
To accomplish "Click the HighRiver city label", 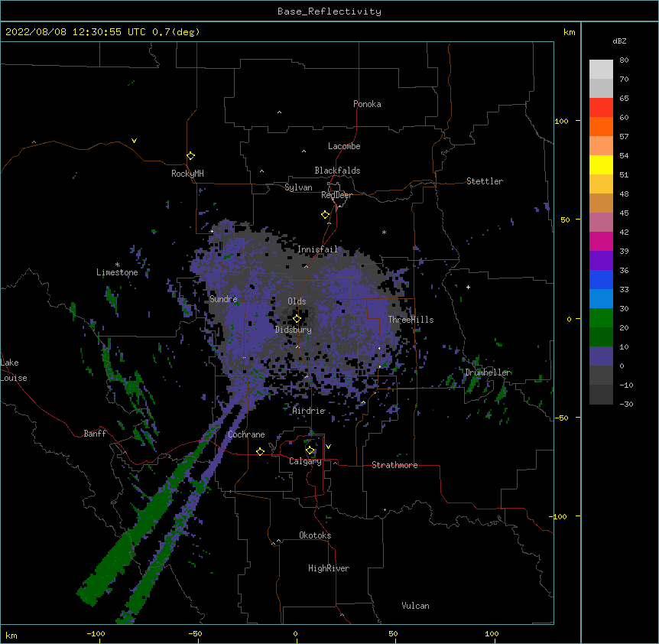I will (329, 568).
